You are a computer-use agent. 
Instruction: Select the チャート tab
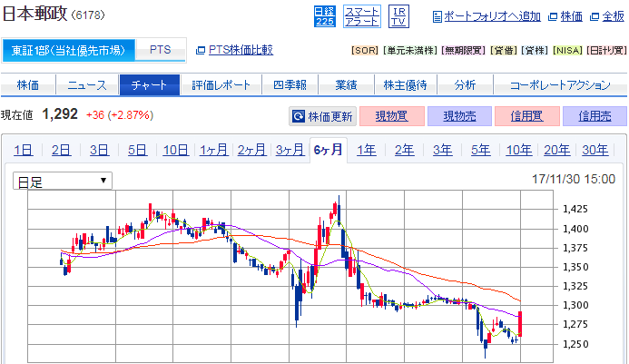[149, 85]
